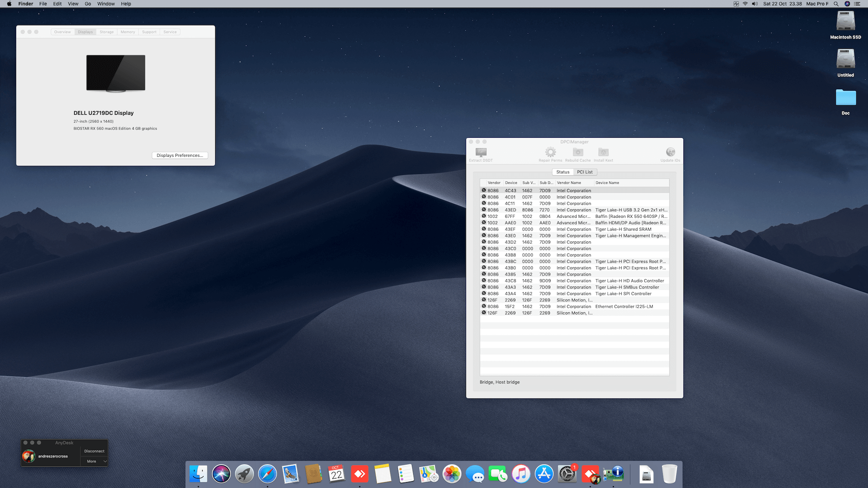Image resolution: width=868 pixels, height=488 pixels.
Task: Click AnyDesk Dock icon with parrot badge
Action: tap(590, 474)
